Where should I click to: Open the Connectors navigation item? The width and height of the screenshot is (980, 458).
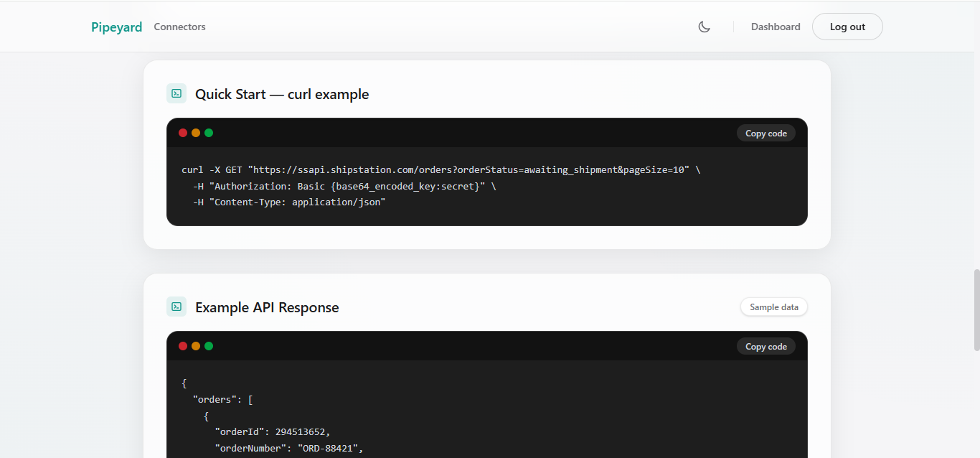[x=179, y=27]
